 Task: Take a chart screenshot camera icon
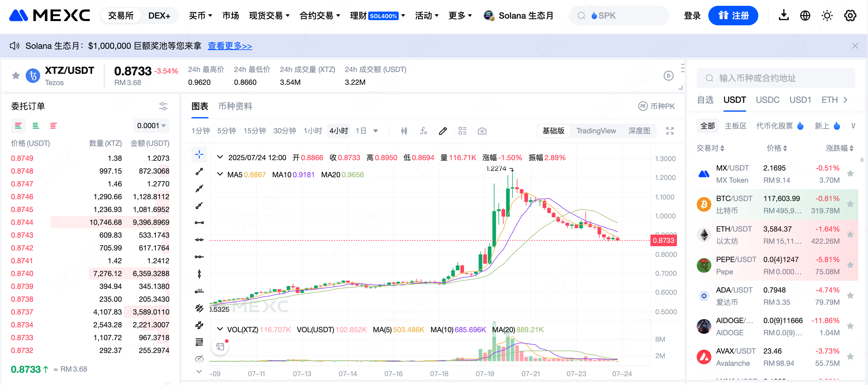point(482,131)
